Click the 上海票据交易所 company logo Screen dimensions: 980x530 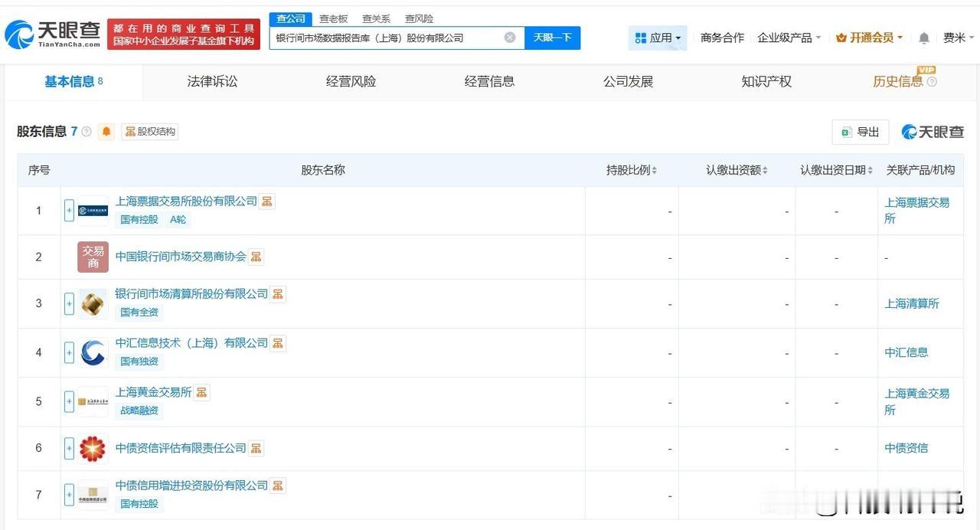coord(93,211)
